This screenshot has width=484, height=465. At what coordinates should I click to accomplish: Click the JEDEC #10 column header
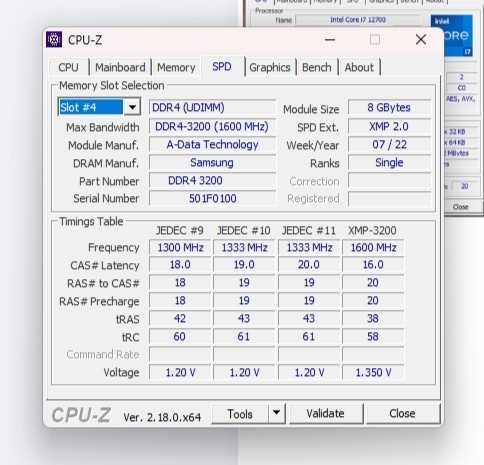pos(244,231)
